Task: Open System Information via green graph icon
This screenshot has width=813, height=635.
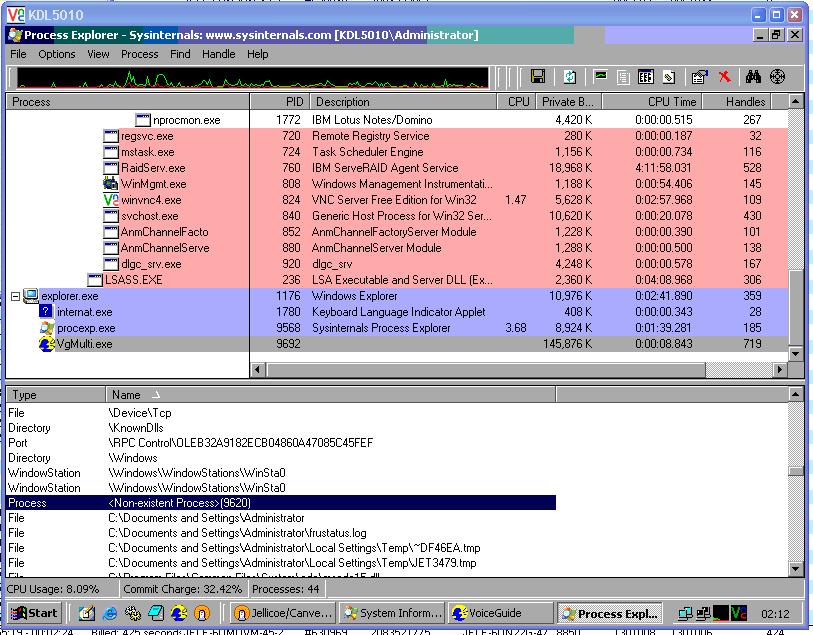Action: [x=600, y=77]
